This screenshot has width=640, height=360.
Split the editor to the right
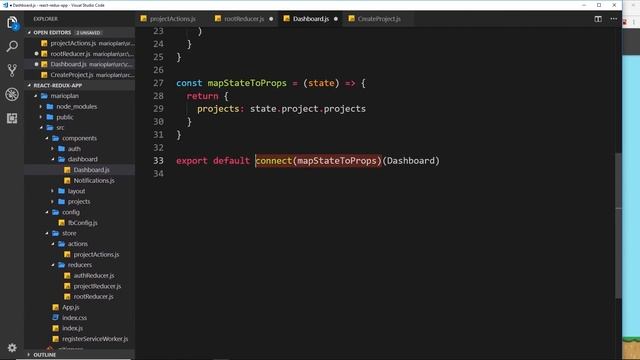click(598, 19)
